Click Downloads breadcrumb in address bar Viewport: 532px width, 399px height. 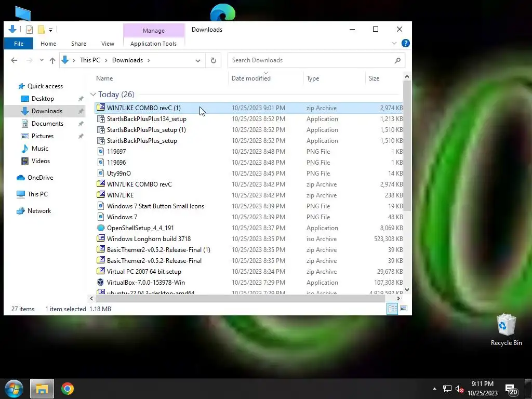pyautogui.click(x=128, y=60)
